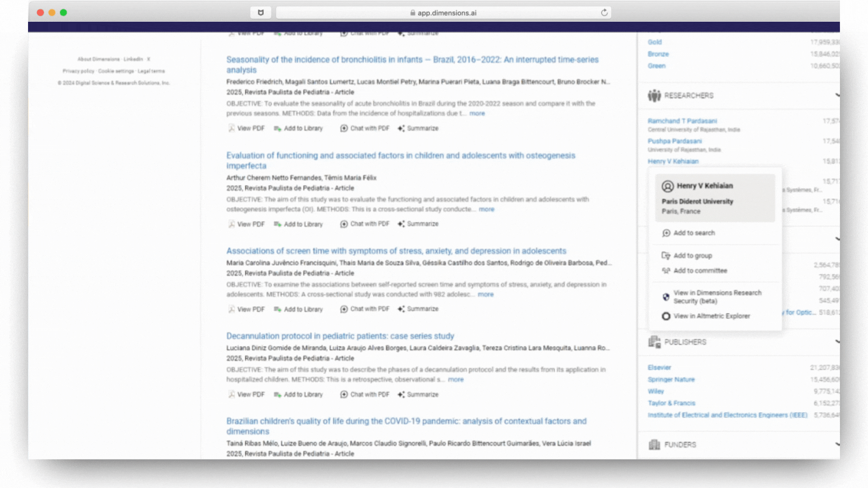Viewport: 868px width, 488px height.
Task: Reload the page using refresh icon
Action: pos(604,13)
